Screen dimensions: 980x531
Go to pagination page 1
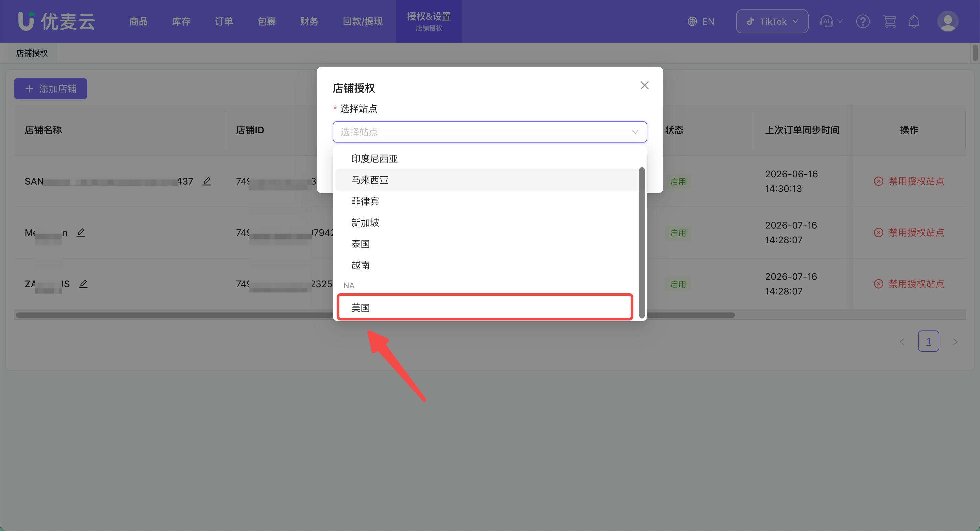click(x=928, y=341)
